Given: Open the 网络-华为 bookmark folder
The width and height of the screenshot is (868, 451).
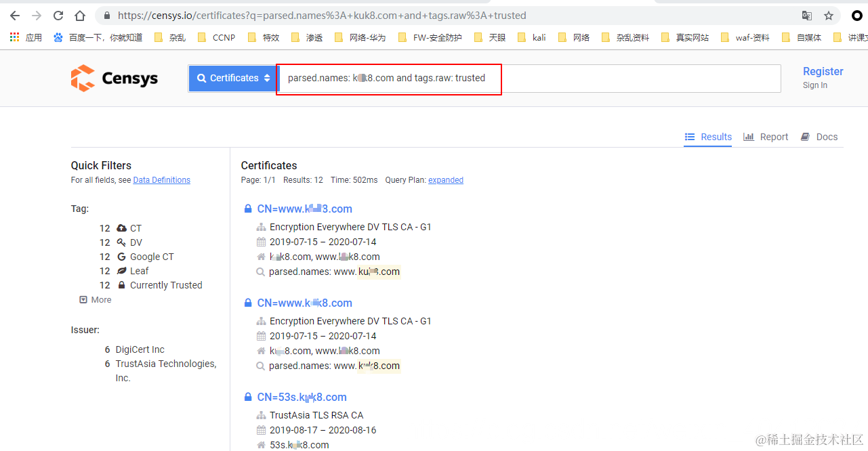Looking at the screenshot, I should point(360,37).
